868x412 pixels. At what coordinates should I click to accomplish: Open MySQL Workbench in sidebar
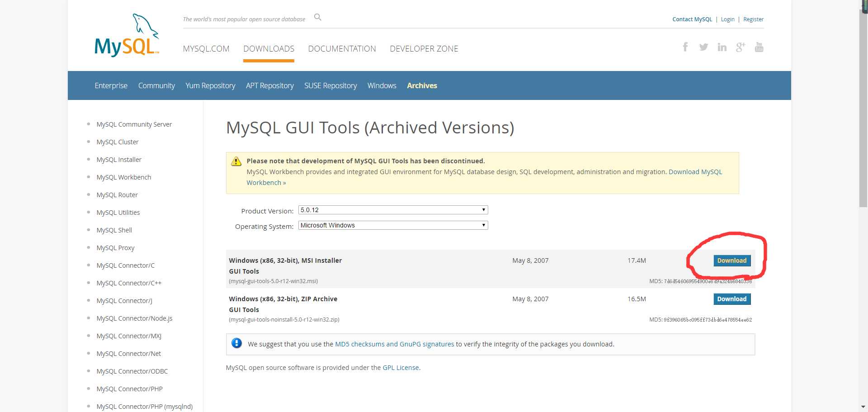tap(123, 177)
